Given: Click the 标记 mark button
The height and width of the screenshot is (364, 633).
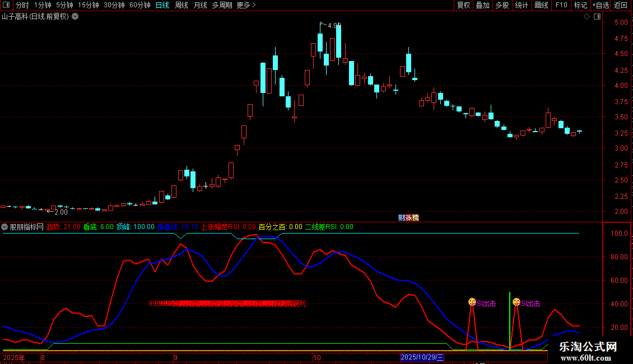Looking at the screenshot, I should [x=580, y=5].
